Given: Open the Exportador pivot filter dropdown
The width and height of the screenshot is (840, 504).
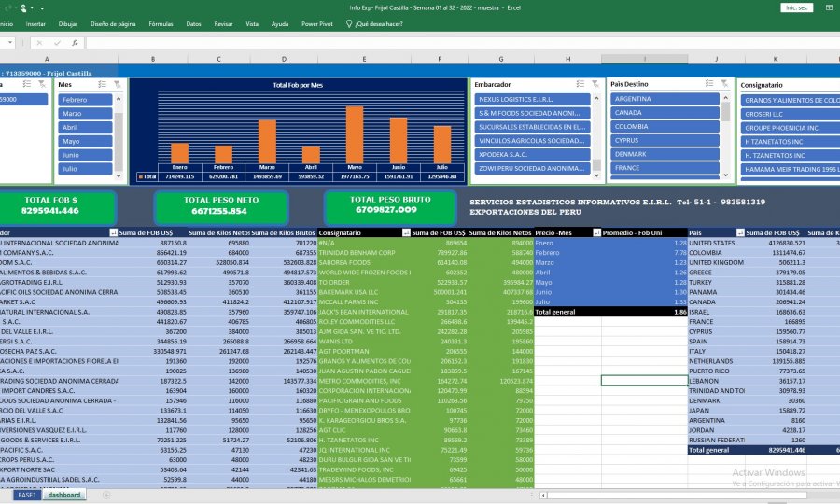Looking at the screenshot, I should (x=113, y=232).
